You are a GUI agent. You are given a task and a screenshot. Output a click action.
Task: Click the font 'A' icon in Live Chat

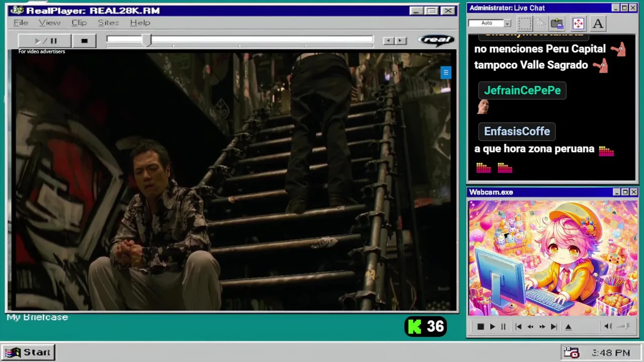598,23
